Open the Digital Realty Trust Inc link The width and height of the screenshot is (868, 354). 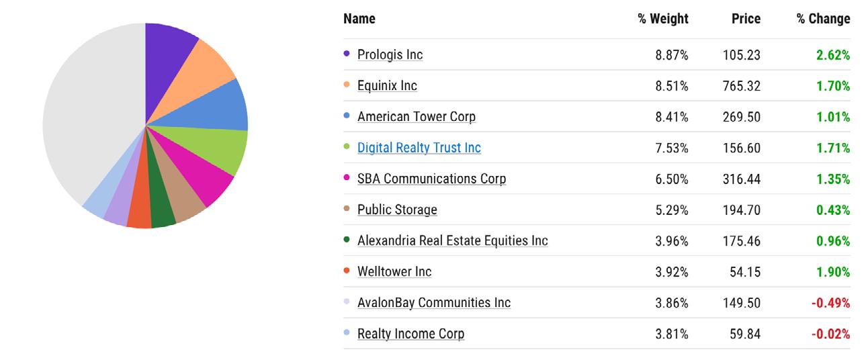[419, 148]
